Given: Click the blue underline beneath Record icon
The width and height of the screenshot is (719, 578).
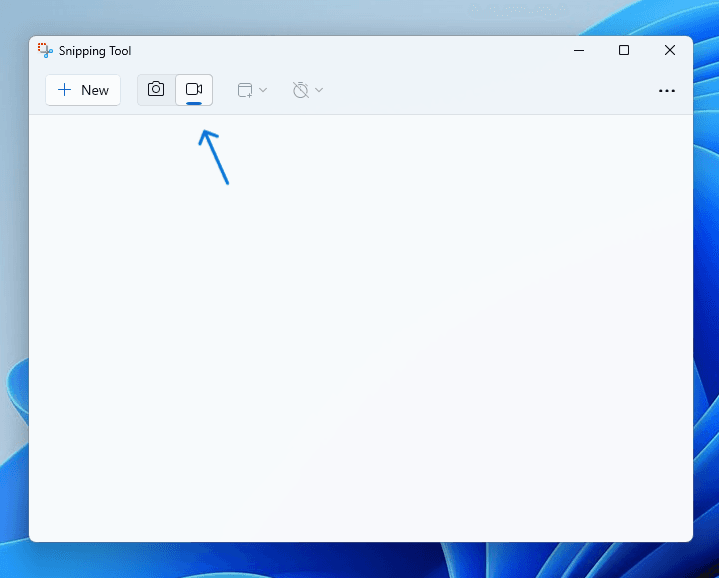Looking at the screenshot, I should (x=194, y=101).
